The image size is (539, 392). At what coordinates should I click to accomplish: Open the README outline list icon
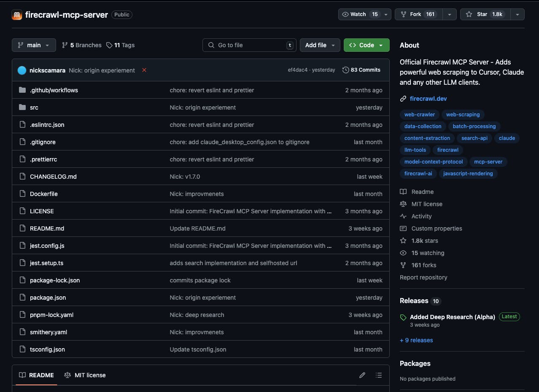click(x=379, y=375)
